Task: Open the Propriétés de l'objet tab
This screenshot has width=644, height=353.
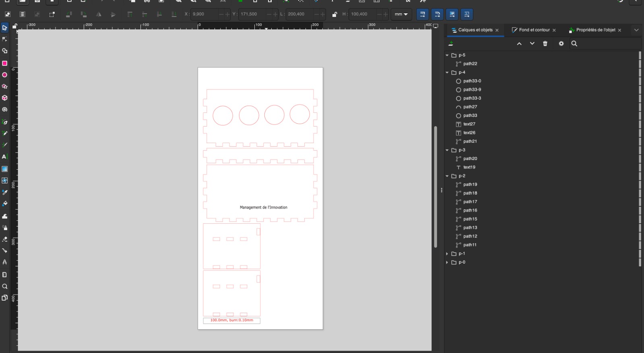Action: (595, 30)
